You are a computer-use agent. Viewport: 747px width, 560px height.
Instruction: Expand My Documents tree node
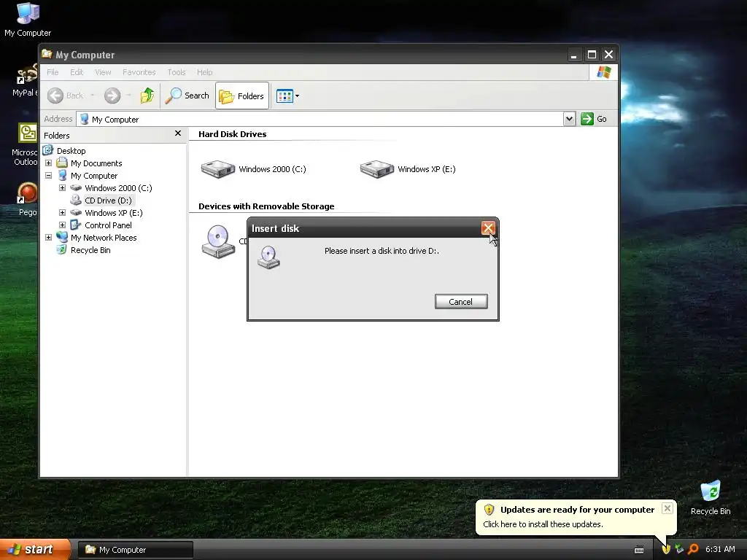click(49, 163)
